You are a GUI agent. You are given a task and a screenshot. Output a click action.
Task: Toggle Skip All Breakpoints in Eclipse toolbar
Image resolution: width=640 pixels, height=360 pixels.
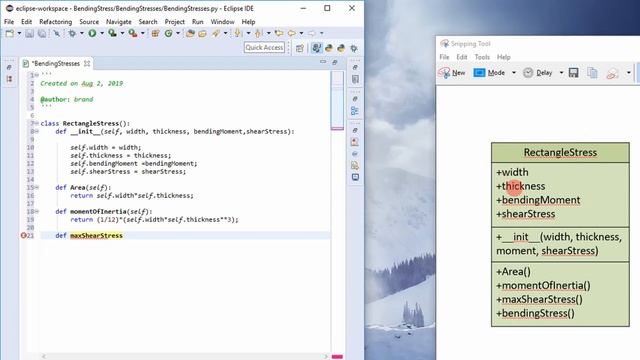pos(57,33)
